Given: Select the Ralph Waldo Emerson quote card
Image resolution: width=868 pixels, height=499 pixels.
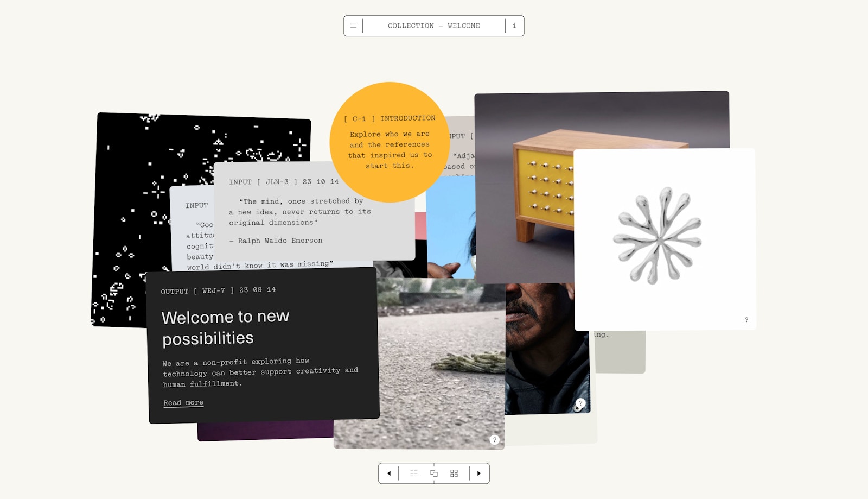Looking at the screenshot, I should (x=314, y=217).
